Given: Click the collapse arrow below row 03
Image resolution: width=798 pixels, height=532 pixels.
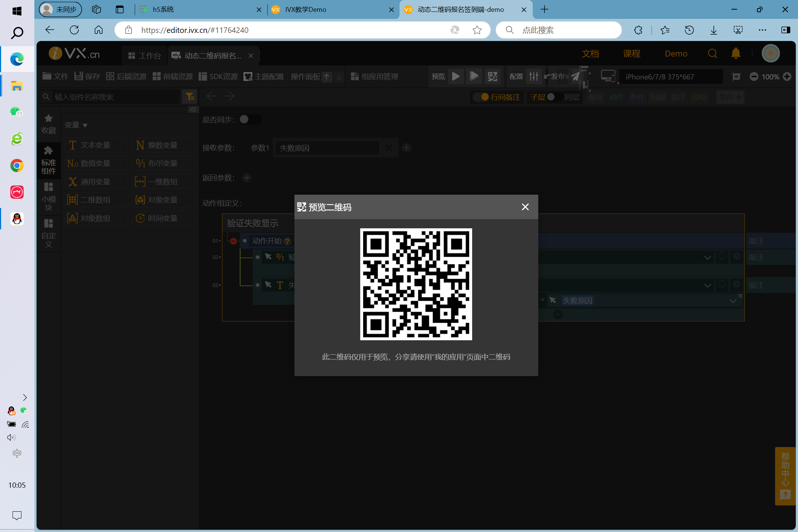Looking at the screenshot, I should 558,314.
